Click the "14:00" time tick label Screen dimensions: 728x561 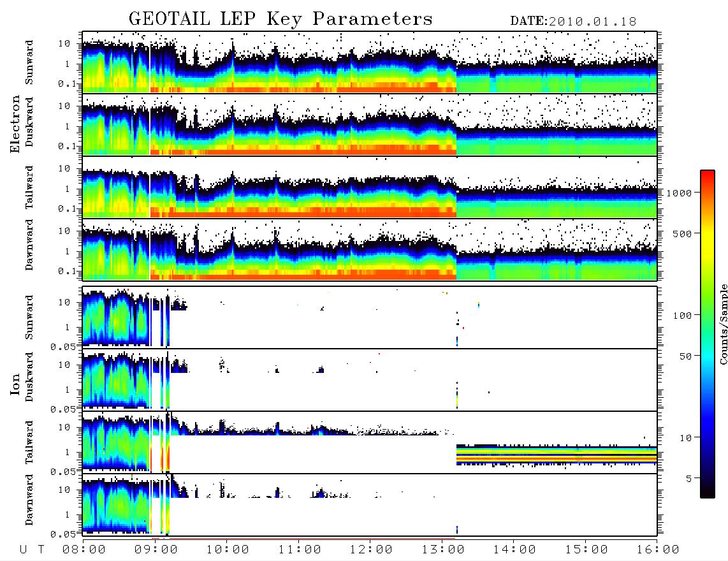point(514,550)
